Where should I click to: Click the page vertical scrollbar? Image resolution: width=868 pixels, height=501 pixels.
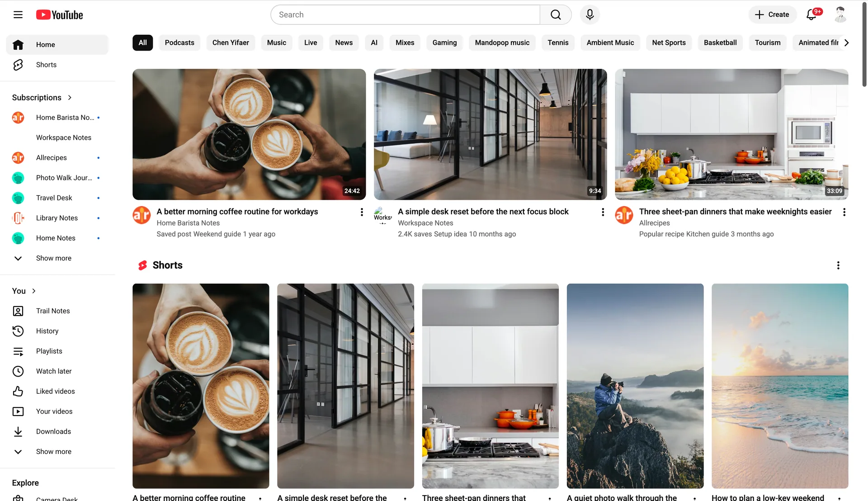pyautogui.click(x=864, y=45)
